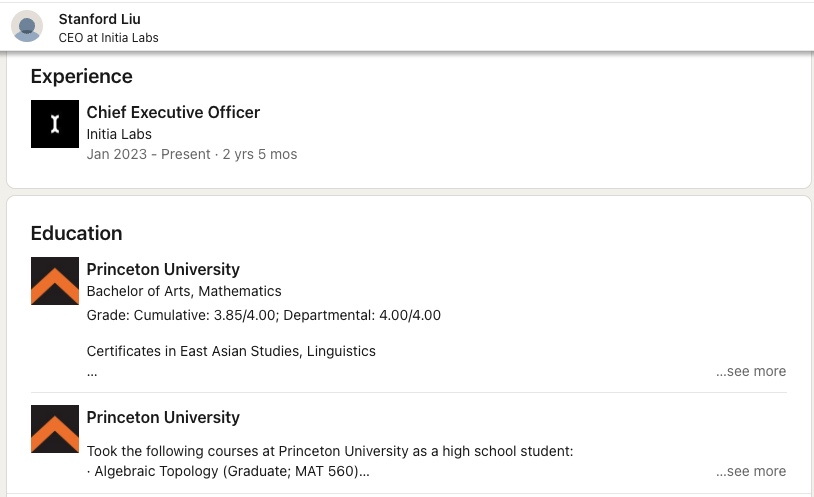The width and height of the screenshot is (814, 497).
Task: Click the first Princeton University logo
Action: 55,281
